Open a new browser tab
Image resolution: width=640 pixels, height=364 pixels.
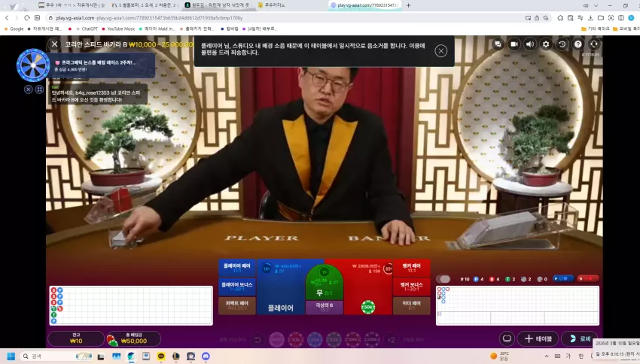408,5
